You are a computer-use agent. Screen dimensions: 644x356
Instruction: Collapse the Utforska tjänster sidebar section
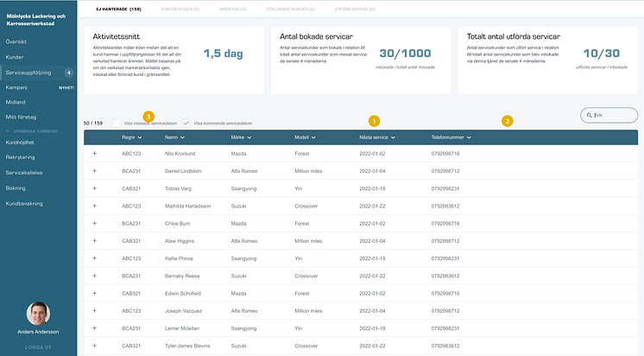coord(32,131)
